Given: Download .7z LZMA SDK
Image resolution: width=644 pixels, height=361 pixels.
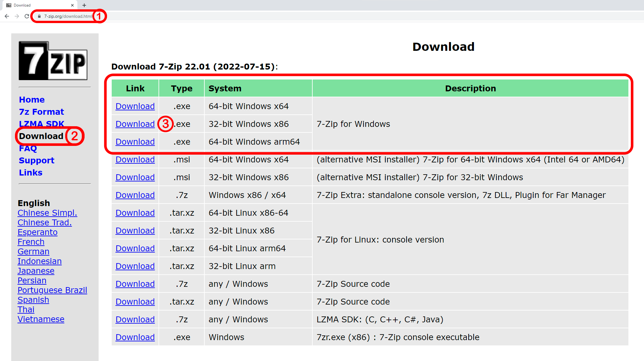Looking at the screenshot, I should pos(135,320).
